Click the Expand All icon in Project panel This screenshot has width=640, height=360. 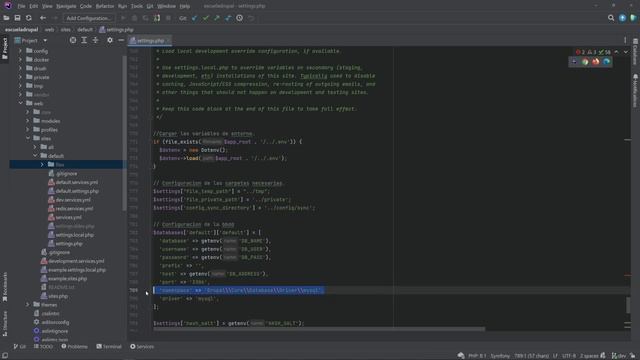pyautogui.click(x=84, y=40)
